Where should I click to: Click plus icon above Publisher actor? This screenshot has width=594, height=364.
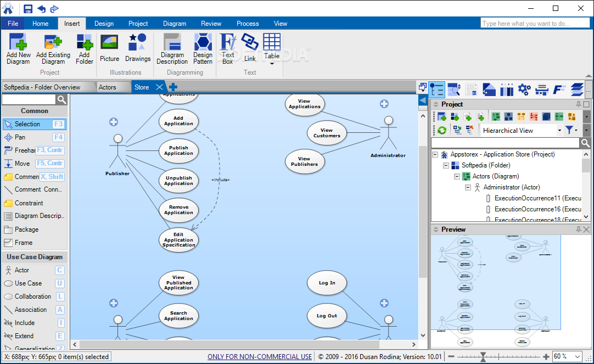114,122
